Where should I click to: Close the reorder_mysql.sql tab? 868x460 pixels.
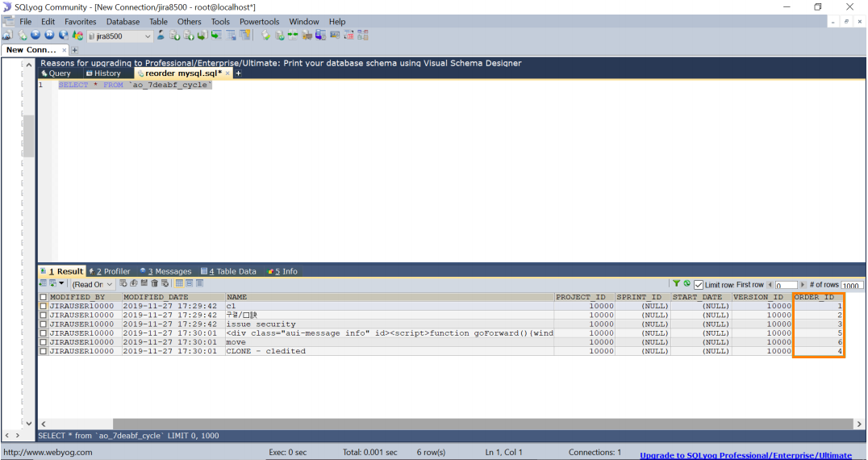(x=227, y=73)
